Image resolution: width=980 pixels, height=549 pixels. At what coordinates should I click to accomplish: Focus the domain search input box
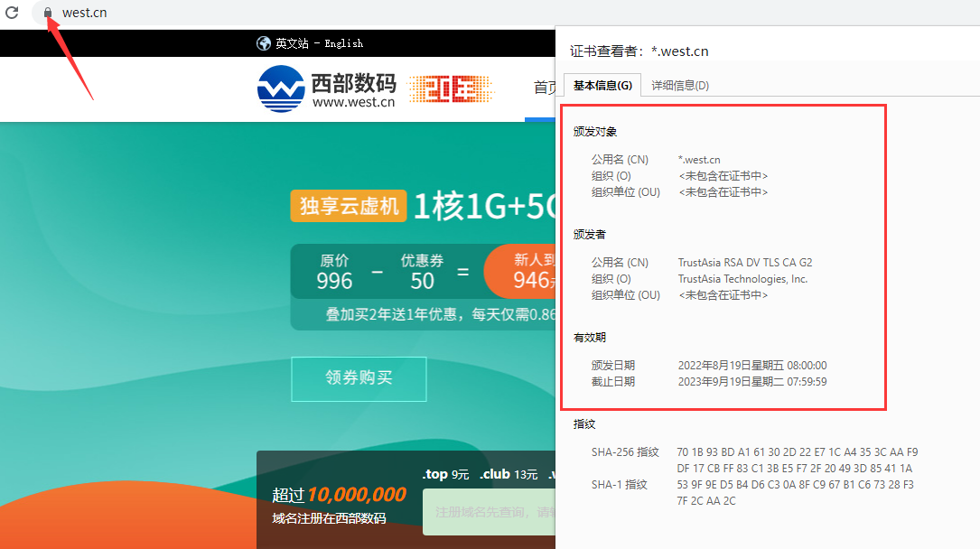pyautogui.click(x=488, y=512)
